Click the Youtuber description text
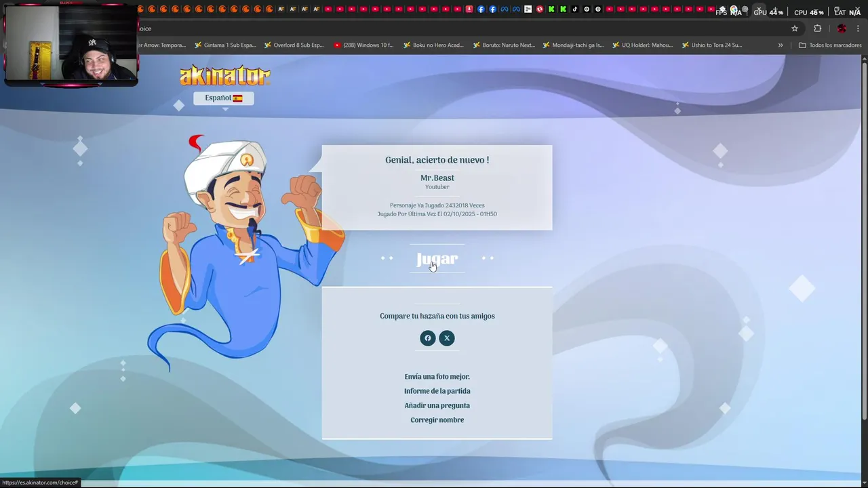868x488 pixels. (437, 187)
